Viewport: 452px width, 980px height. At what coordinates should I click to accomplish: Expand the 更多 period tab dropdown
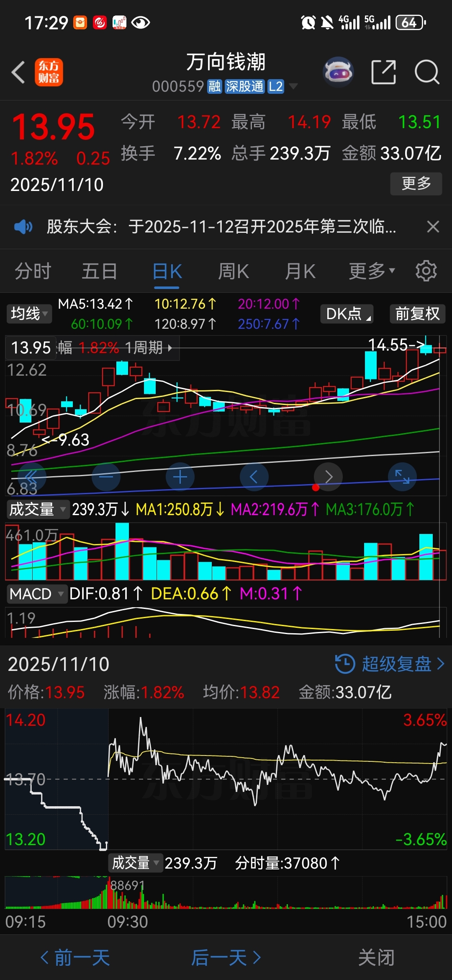click(x=372, y=271)
